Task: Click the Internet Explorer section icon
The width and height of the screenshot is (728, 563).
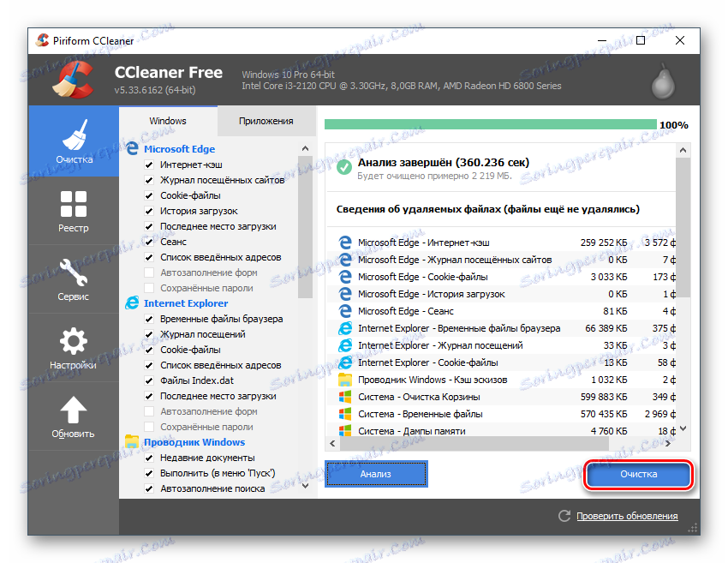Action: point(133,302)
